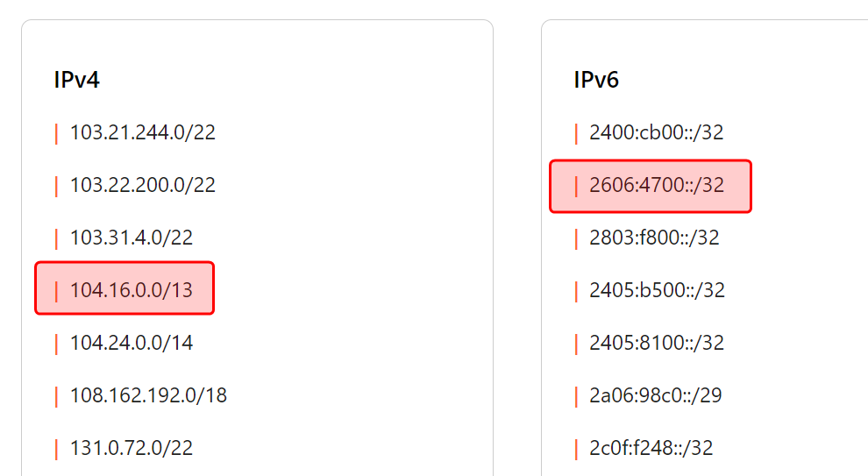Image resolution: width=868 pixels, height=476 pixels.
Task: Click the orange marker before 2a06:98c0::/29
Action: tap(576, 395)
